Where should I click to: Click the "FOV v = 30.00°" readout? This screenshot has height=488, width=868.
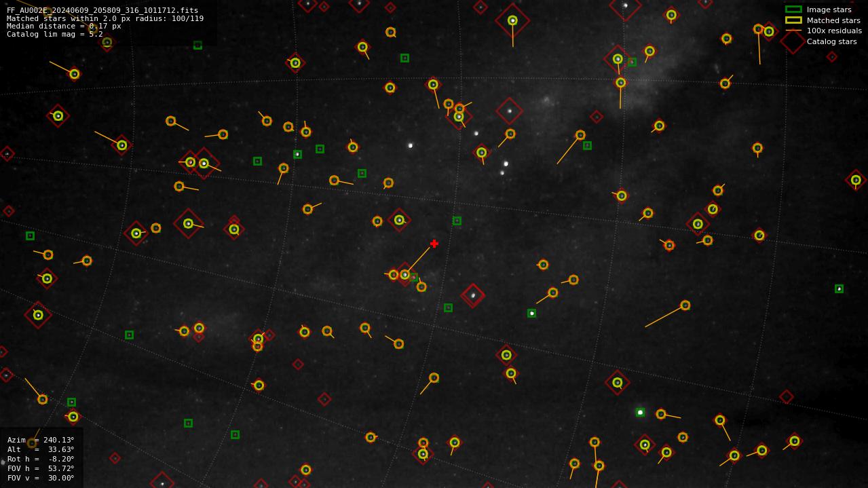[41, 478]
